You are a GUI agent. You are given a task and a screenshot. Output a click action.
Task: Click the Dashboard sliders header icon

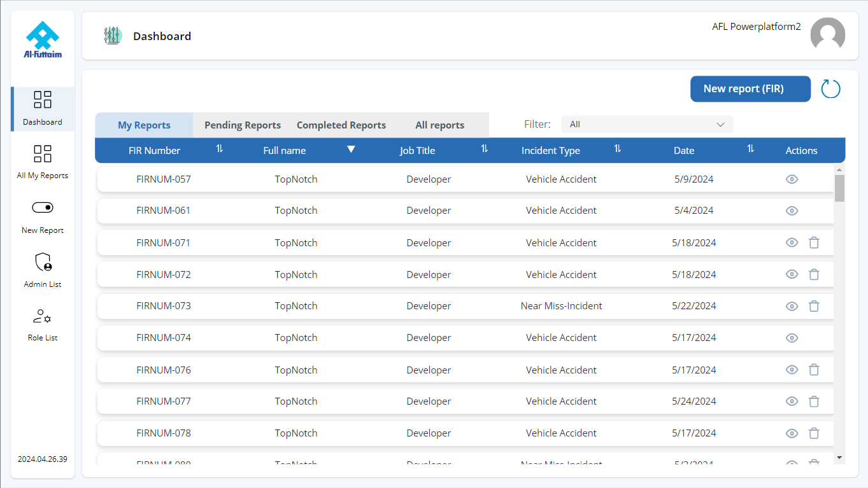113,36
